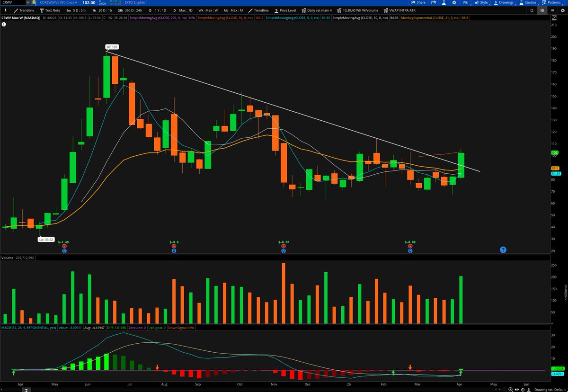Switch to single chart layout icon
Image resolution: width=568 pixels, height=392 pixels.
pos(532,10)
